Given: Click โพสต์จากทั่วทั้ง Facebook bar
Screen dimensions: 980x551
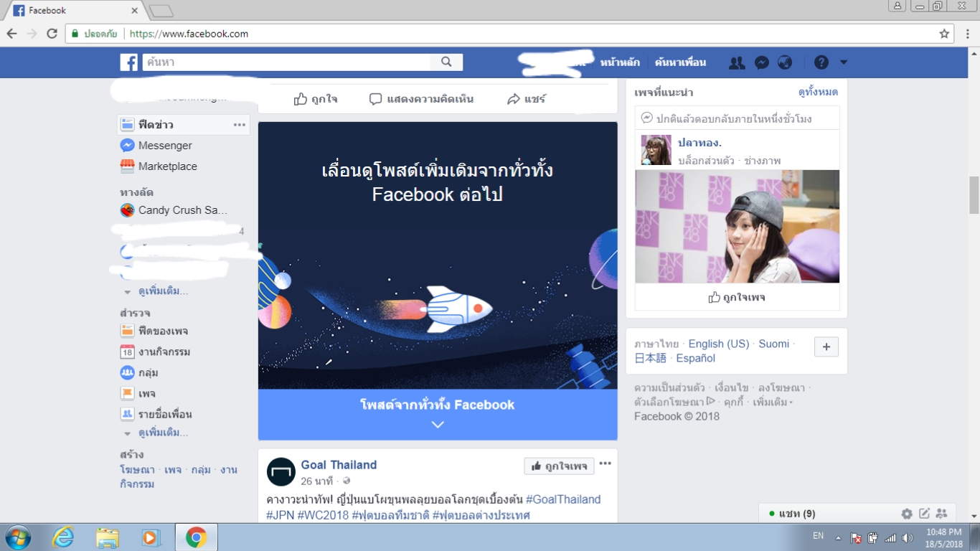Looking at the screenshot, I should [x=438, y=415].
